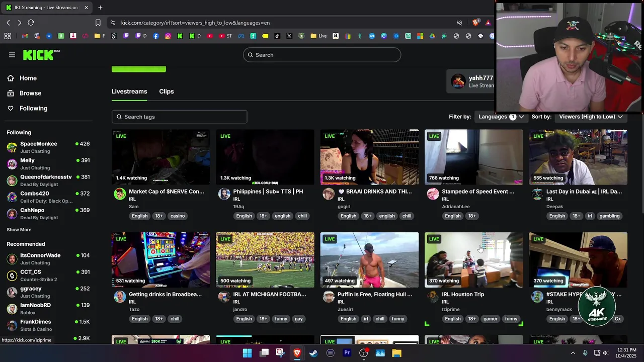Open a new browser tab
Screen dimensions: 644x362
(100, 8)
